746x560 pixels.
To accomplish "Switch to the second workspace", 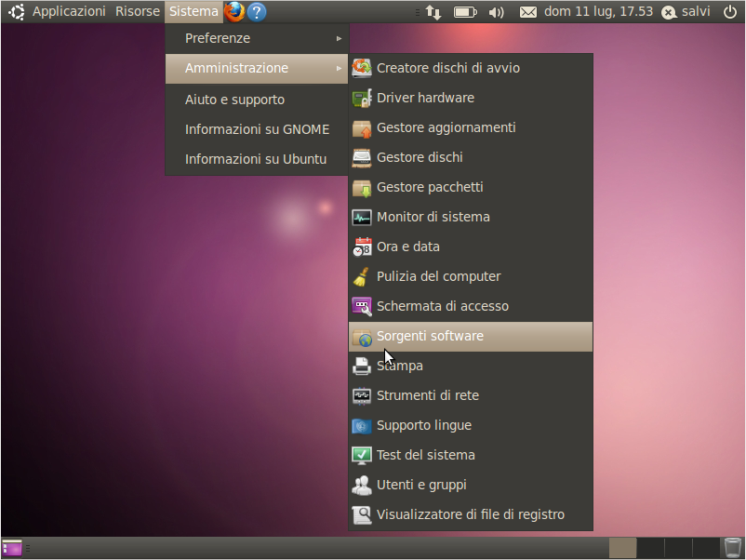I will [x=650, y=548].
